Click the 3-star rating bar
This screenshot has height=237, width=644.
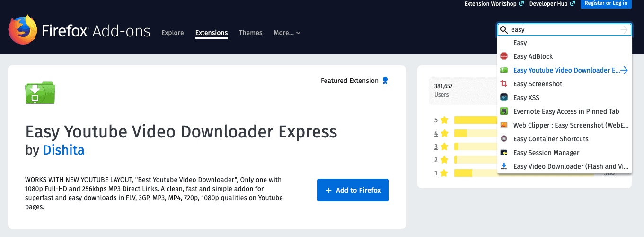point(476,146)
